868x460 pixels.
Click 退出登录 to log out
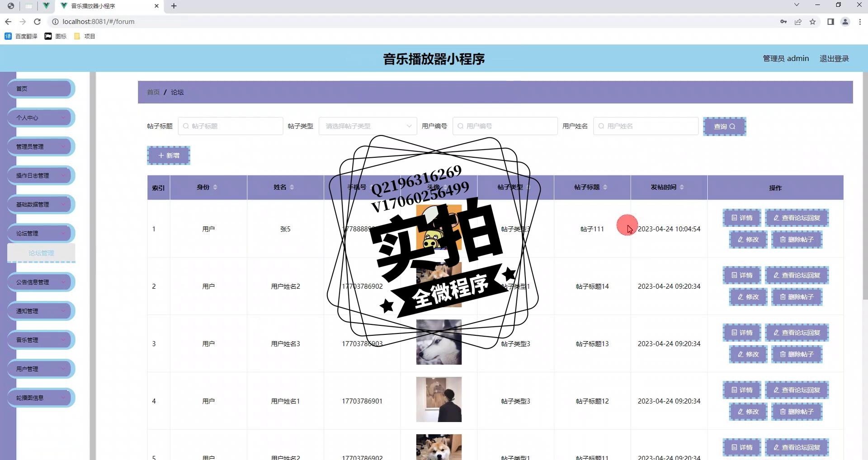834,59
